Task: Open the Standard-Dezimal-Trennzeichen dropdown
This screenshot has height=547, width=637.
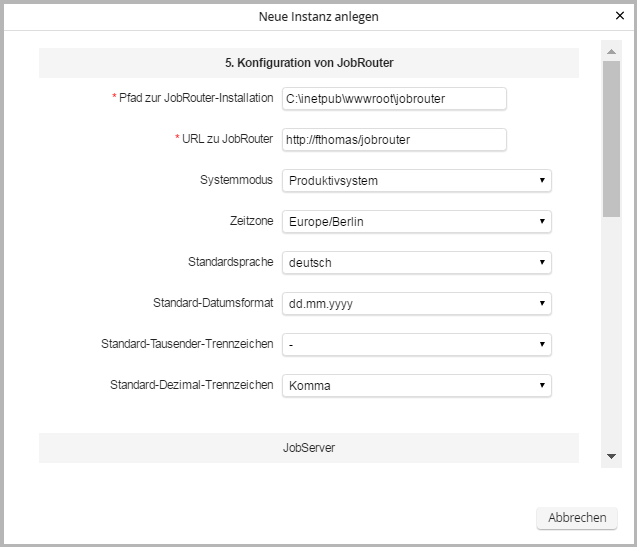Action: click(x=417, y=385)
